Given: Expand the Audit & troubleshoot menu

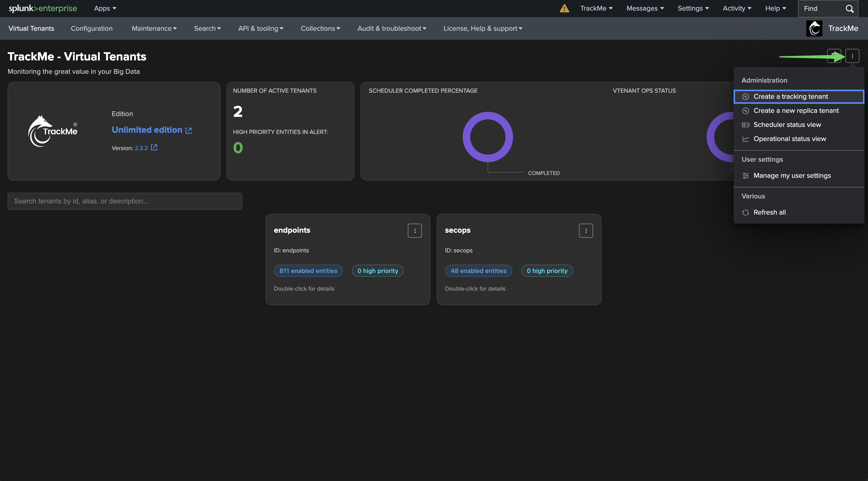Looking at the screenshot, I should tap(391, 28).
